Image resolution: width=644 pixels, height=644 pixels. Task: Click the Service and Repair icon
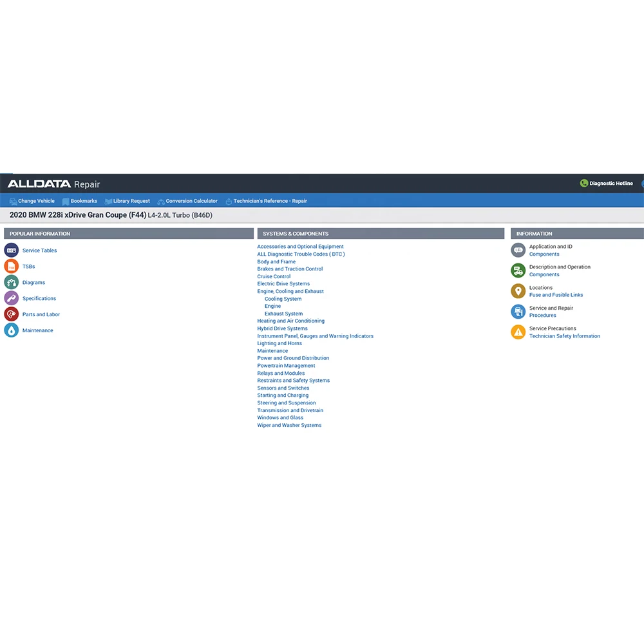click(518, 312)
